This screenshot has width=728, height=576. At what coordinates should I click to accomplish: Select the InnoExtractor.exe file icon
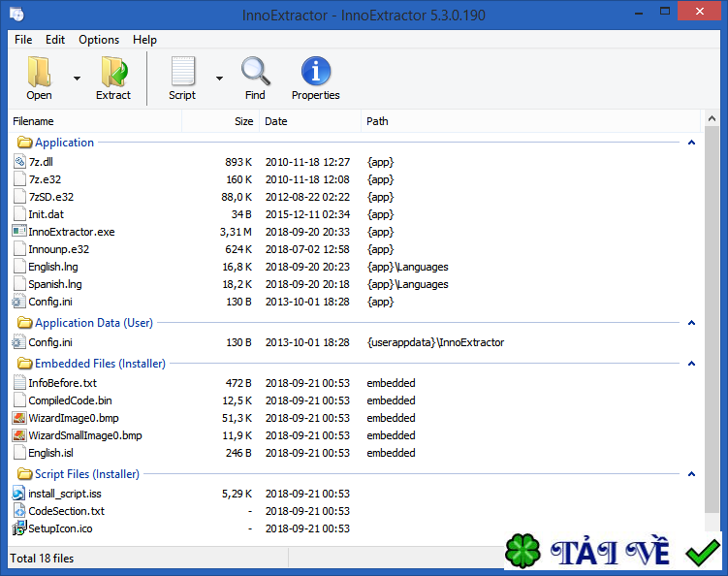19,232
